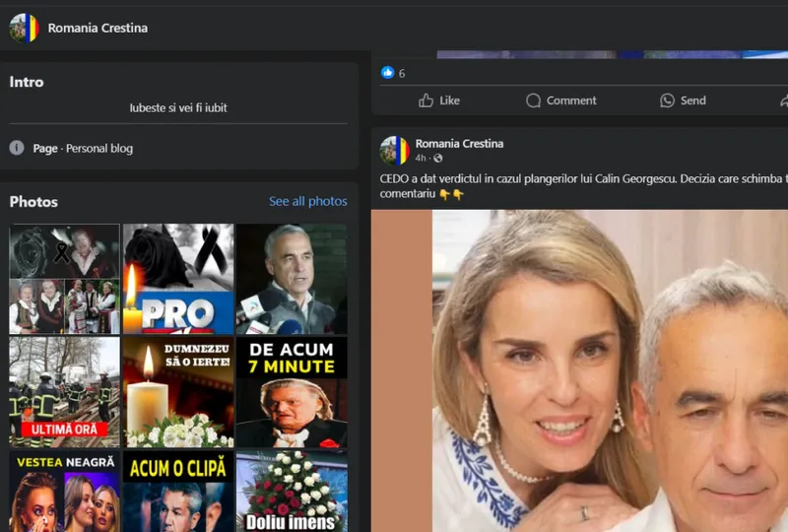Click the Comment speech bubble button
Screen dimensions: 788x532
[x=560, y=100]
